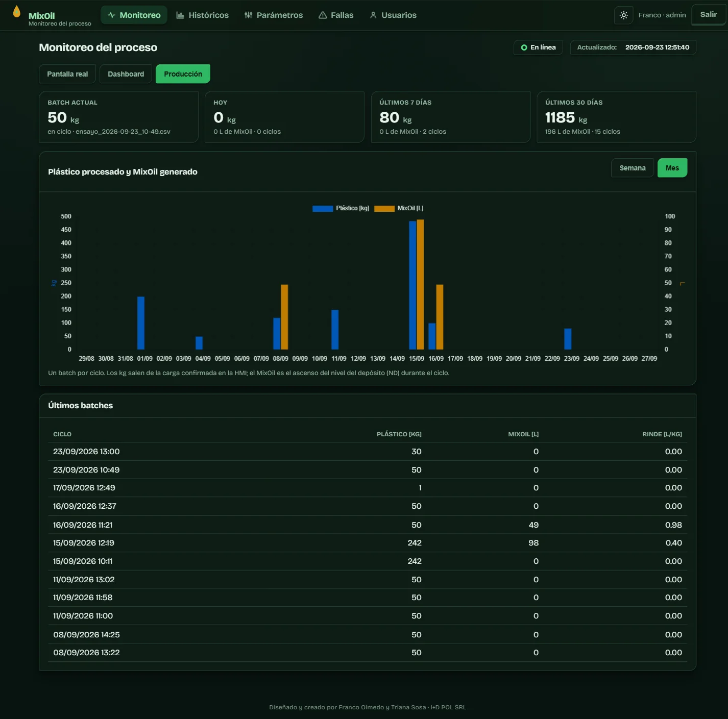Click the PLÁSTICO [KG] column header

click(x=399, y=434)
